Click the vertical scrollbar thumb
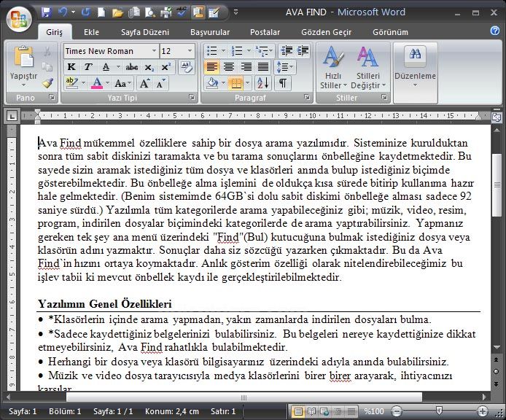506x420 pixels. pos(497,185)
